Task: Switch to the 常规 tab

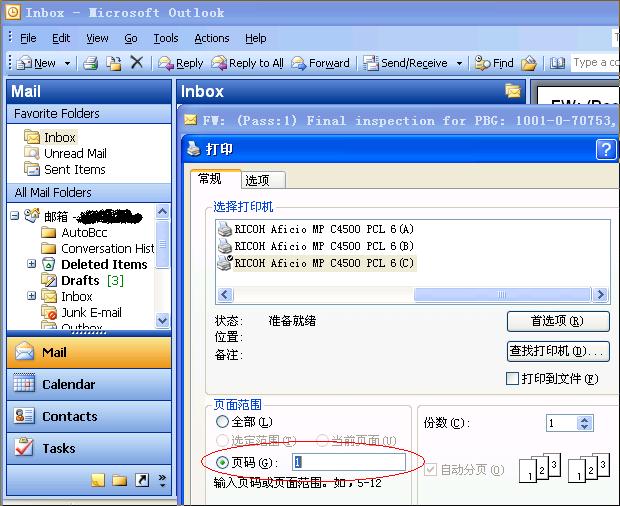Action: (x=215, y=179)
